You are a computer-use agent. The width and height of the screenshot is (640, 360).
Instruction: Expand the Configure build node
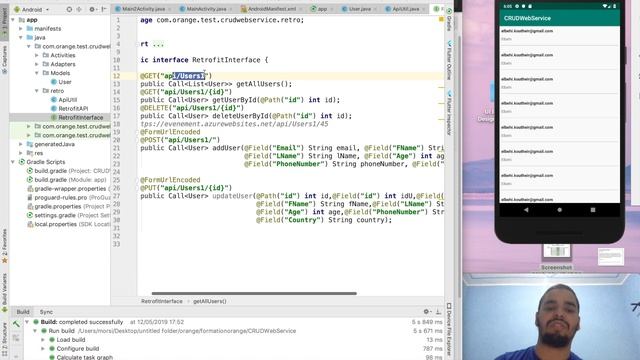(x=43, y=349)
